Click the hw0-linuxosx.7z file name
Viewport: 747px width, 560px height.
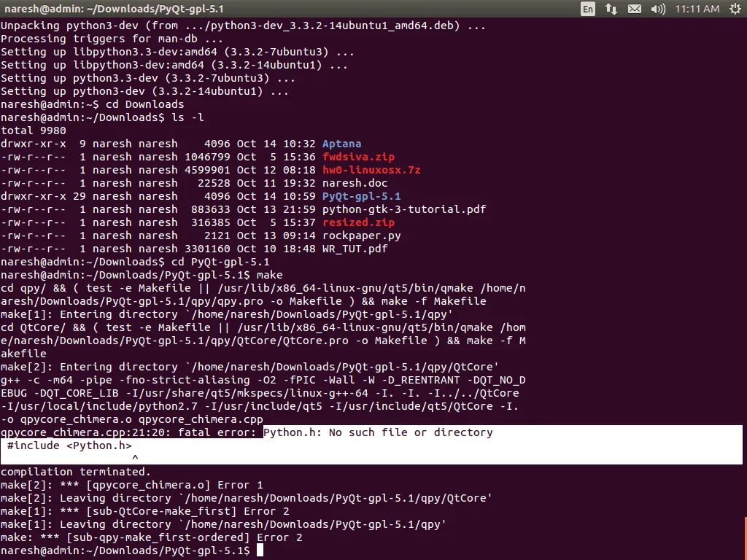(371, 170)
